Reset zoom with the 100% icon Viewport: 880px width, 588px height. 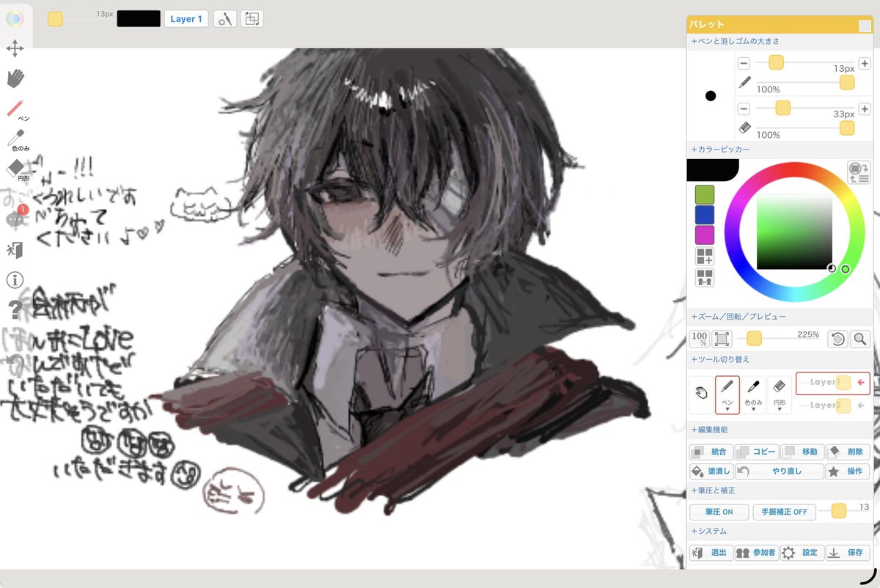pyautogui.click(x=699, y=339)
